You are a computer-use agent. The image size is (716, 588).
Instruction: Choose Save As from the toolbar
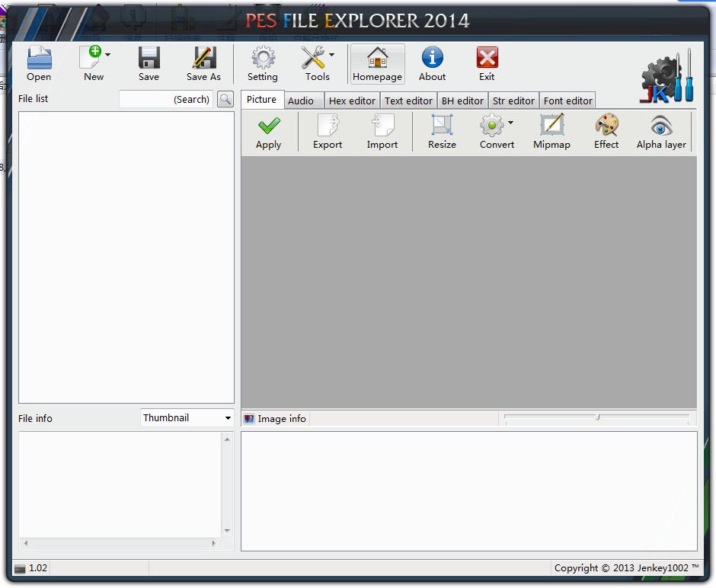point(203,64)
